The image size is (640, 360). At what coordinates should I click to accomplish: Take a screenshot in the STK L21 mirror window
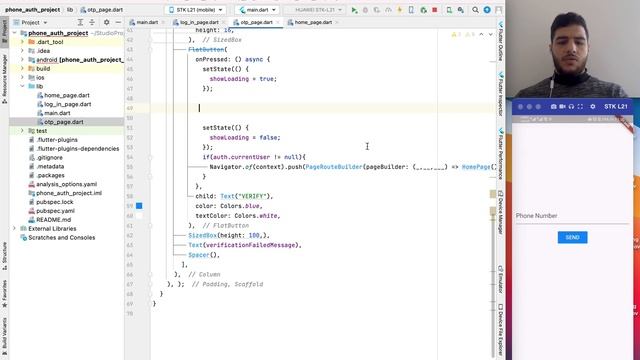pos(553,107)
